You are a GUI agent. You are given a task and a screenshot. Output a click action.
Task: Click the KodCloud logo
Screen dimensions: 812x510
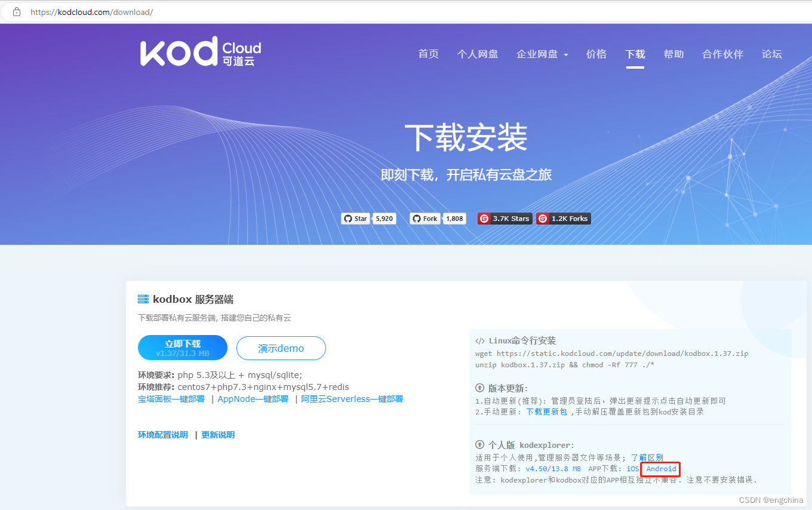coord(201,52)
